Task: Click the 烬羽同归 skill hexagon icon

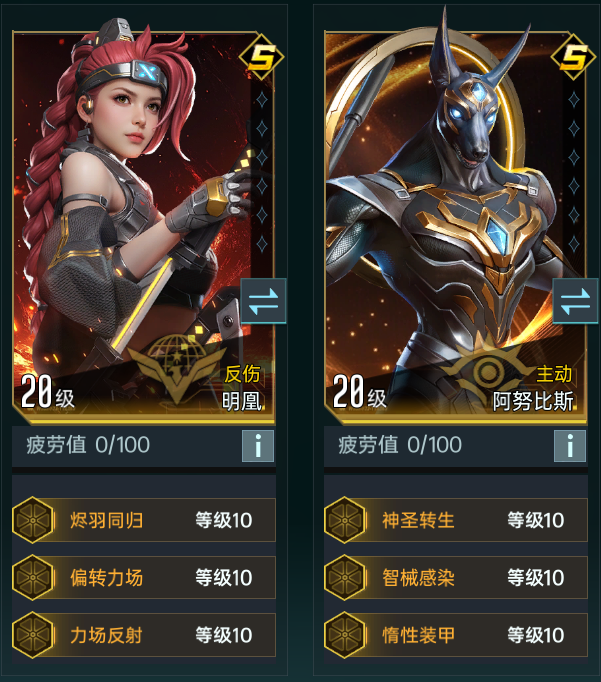Action: 33,520
